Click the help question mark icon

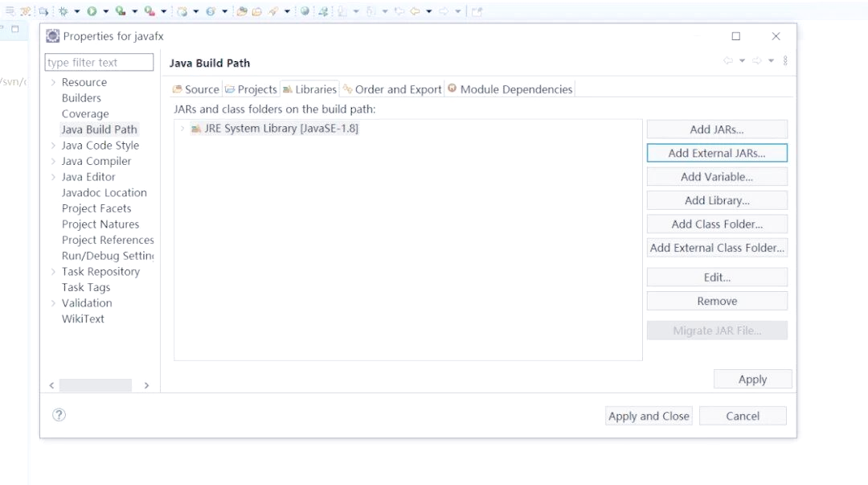coord(59,414)
